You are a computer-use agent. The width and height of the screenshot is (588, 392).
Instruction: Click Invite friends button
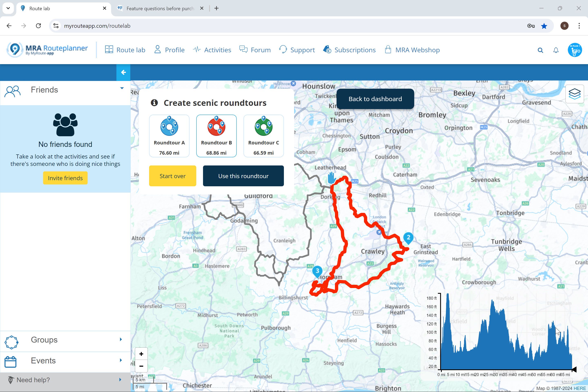[x=65, y=178]
